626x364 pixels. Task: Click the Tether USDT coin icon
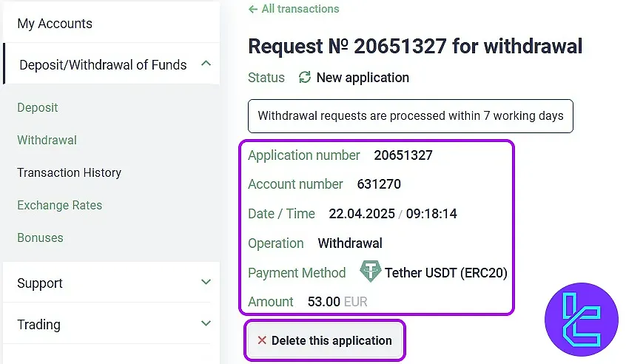point(370,272)
